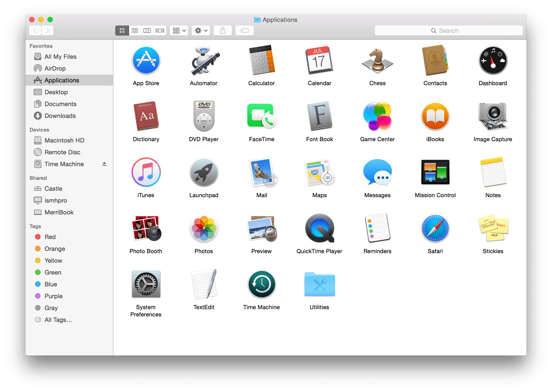Click the Edit Tags toolbar button

click(x=244, y=31)
